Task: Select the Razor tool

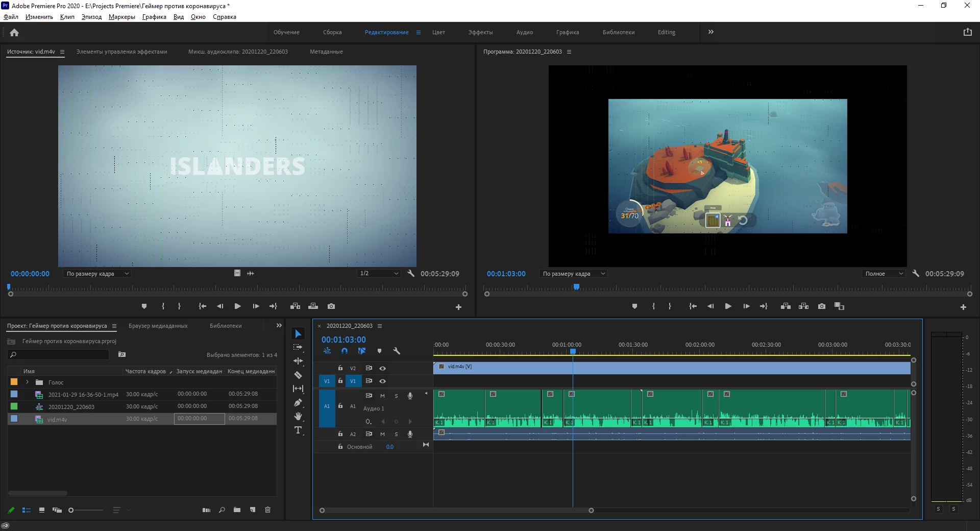Action: tap(298, 375)
